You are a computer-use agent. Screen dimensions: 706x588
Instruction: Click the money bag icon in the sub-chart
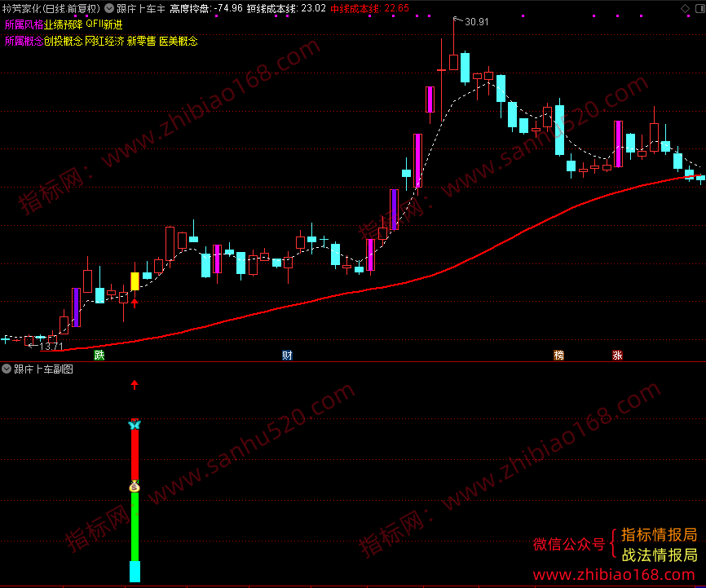coord(135,487)
